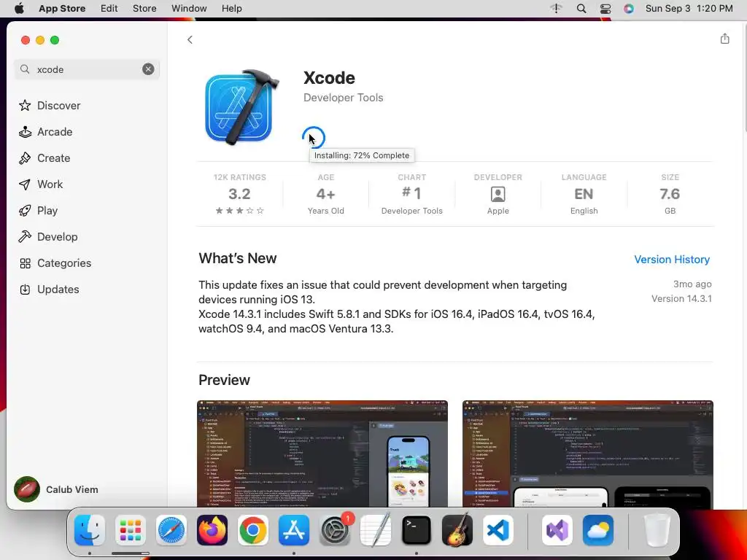This screenshot has width=747, height=560.
Task: Open Spotlight search in menu bar
Action: click(581, 9)
